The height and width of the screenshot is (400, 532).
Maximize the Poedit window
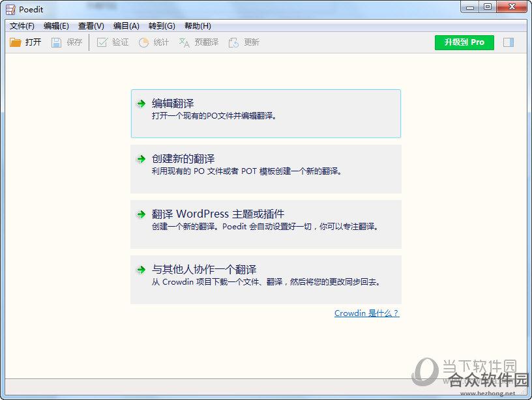point(488,7)
